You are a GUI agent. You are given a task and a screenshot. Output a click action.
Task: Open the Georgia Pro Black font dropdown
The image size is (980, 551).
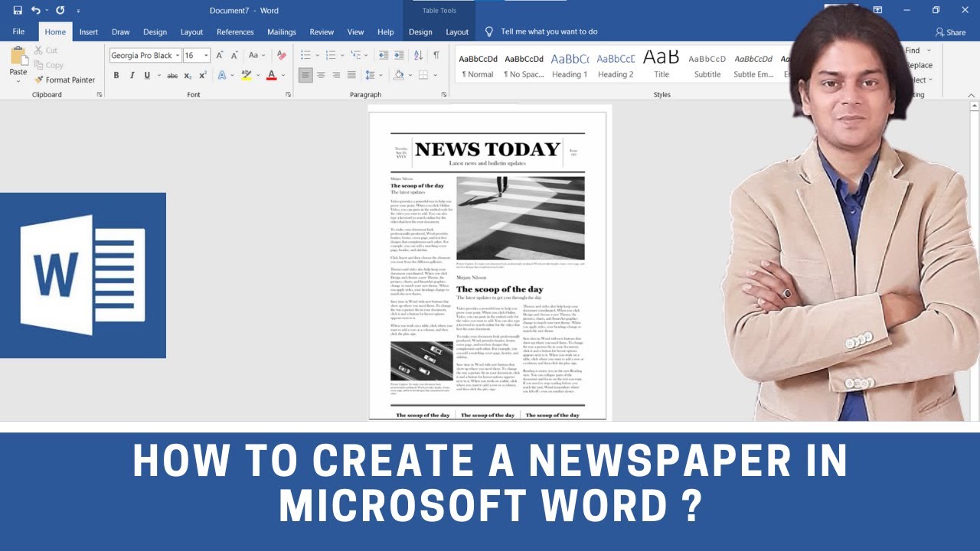178,55
